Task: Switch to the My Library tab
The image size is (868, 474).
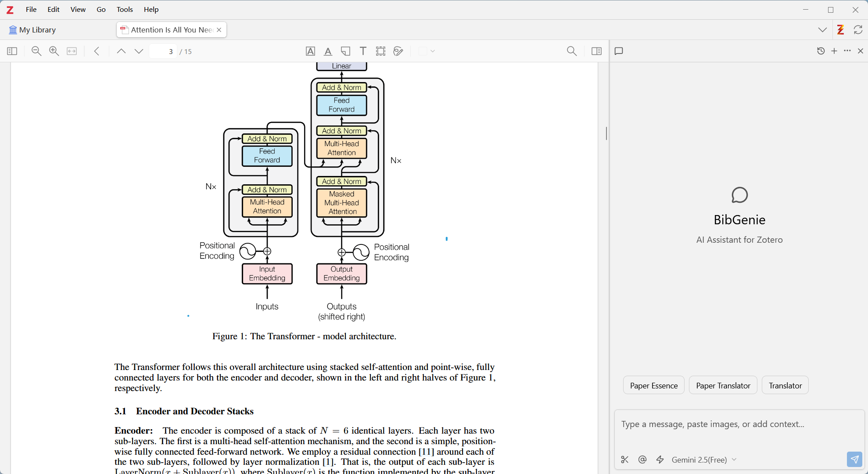Action: coord(37,29)
